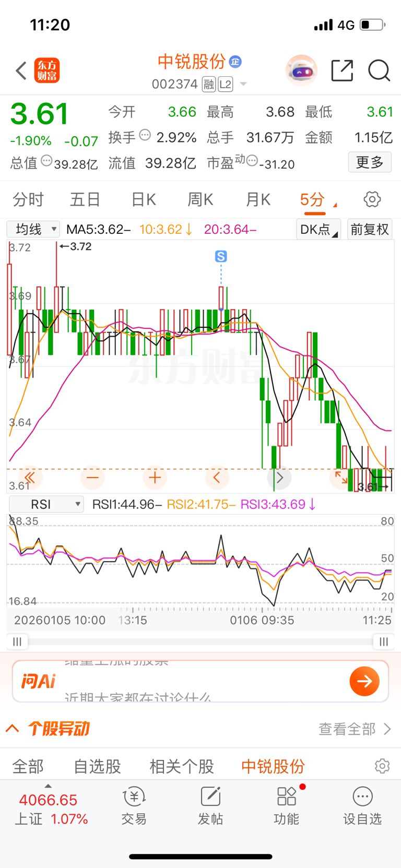
Task: Tap the double left arrow chart control
Action: point(30,477)
